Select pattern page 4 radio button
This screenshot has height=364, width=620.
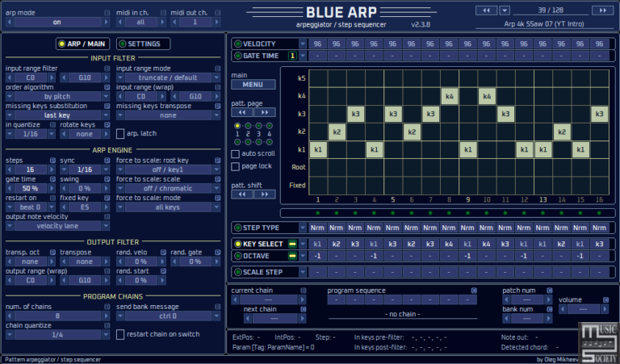(270, 126)
